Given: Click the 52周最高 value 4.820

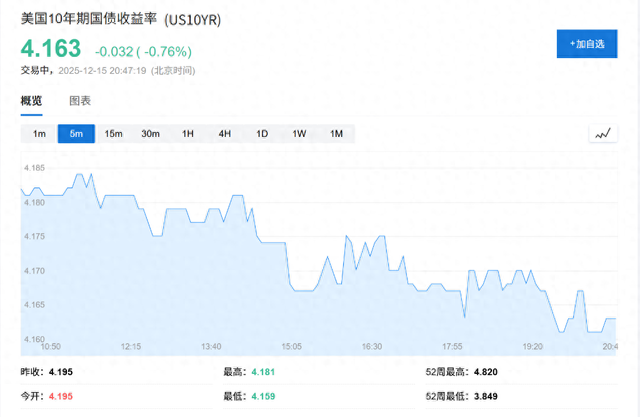Looking at the screenshot, I should 486,372.
